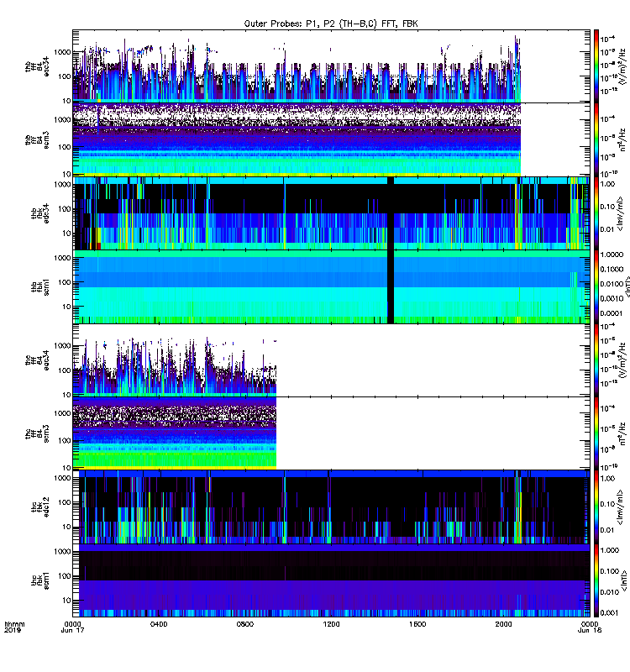The height and width of the screenshot is (672, 630).
Task: Click the '0.0100' tick on thb scm1 color bar
Action: pyautogui.click(x=612, y=284)
